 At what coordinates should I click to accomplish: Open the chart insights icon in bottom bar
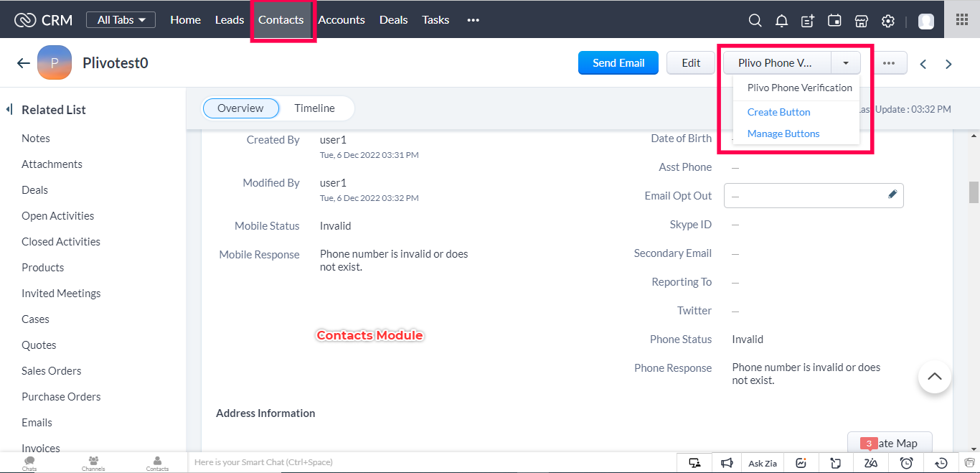(x=801, y=463)
